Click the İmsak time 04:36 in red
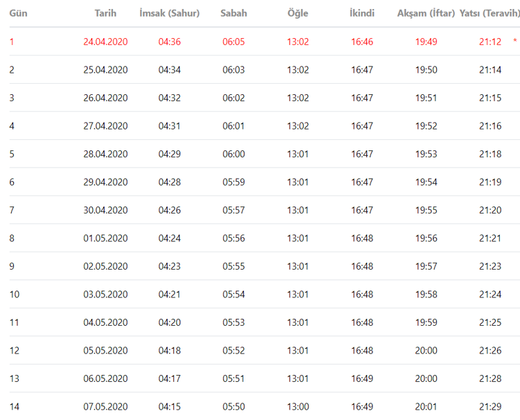 click(169, 42)
